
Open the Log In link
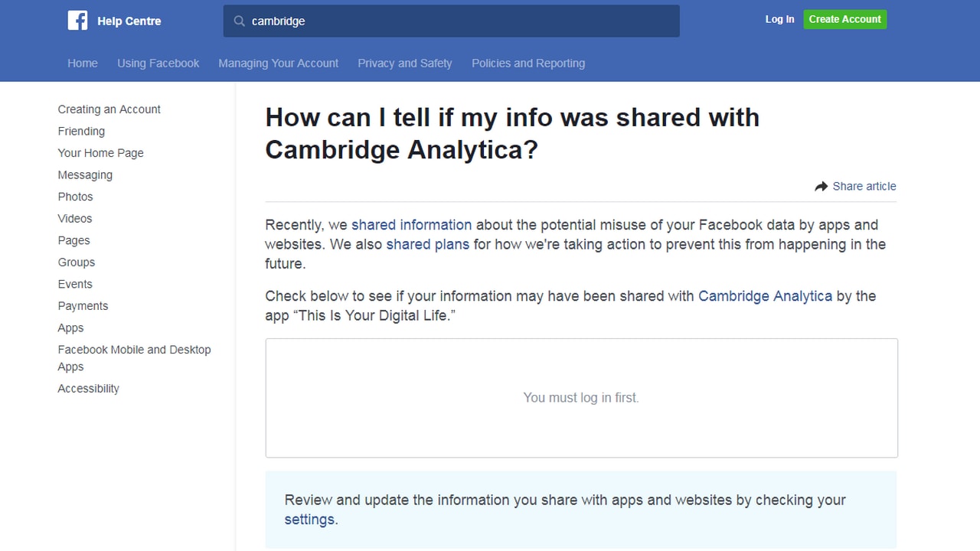(779, 19)
